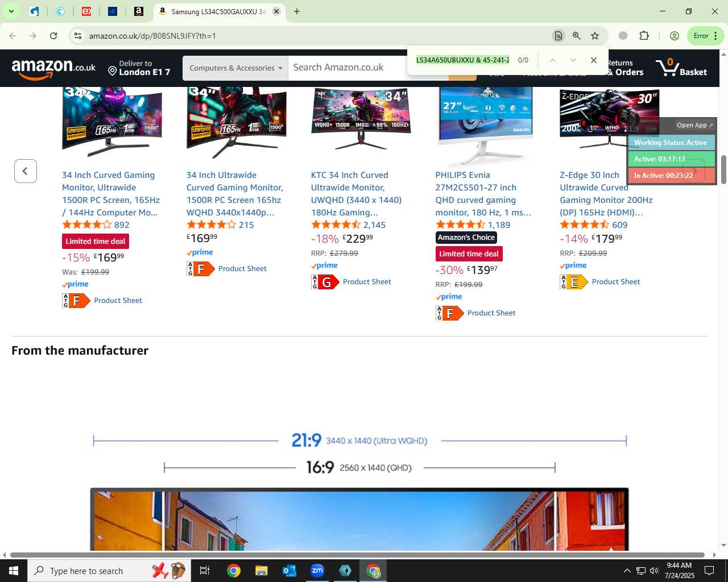Show previous carousel products arrow
Screen dimensions: 728x582
click(26, 171)
